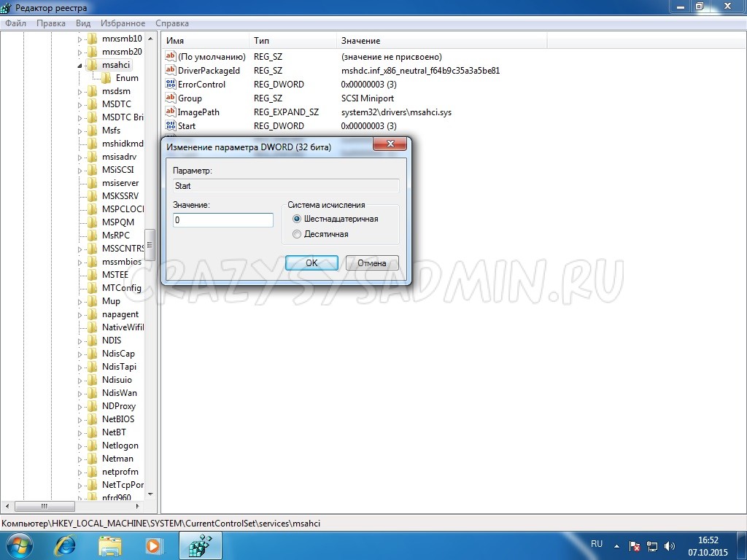Click the Registry Editor taskbar icon
The width and height of the screenshot is (747, 560).
200,545
